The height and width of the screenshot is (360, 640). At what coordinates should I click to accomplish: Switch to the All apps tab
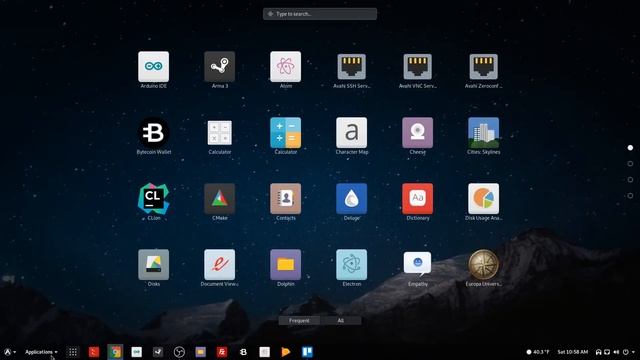coord(341,320)
